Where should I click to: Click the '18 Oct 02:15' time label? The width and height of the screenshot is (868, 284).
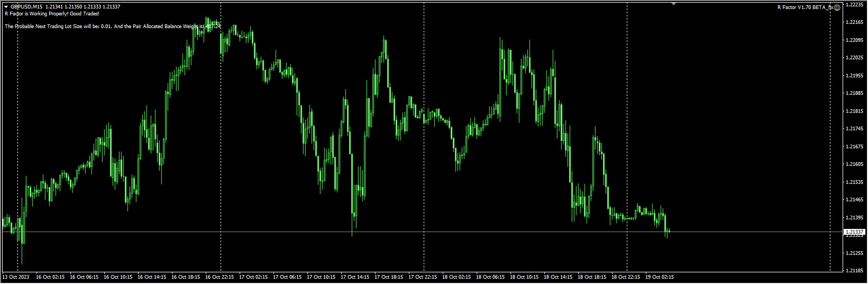click(458, 277)
